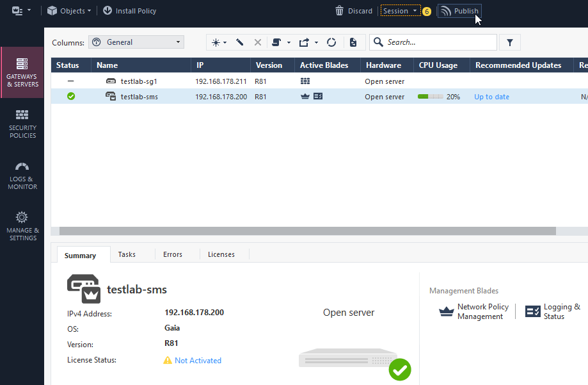Click the green status check for testlab-sms

coord(71,96)
